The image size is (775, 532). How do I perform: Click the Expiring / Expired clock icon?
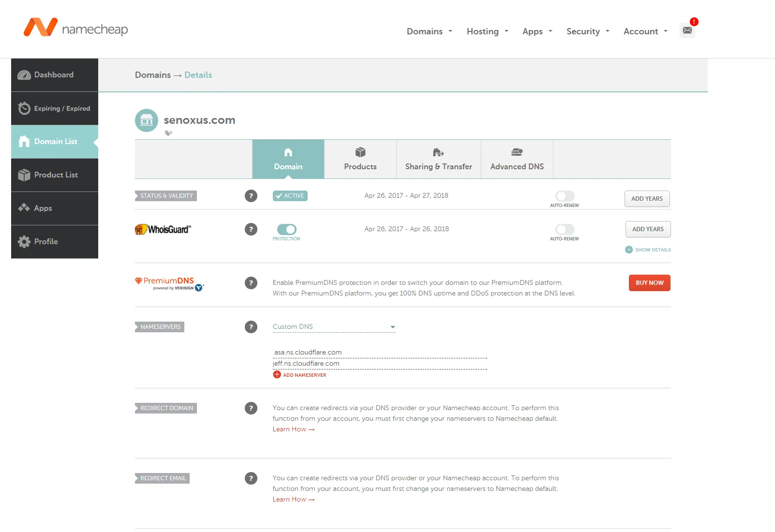(x=24, y=108)
